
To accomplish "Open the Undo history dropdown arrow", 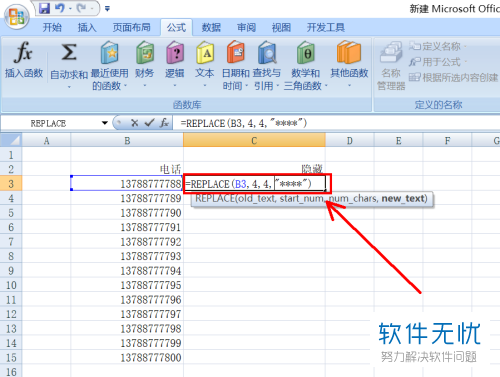I will pos(70,9).
